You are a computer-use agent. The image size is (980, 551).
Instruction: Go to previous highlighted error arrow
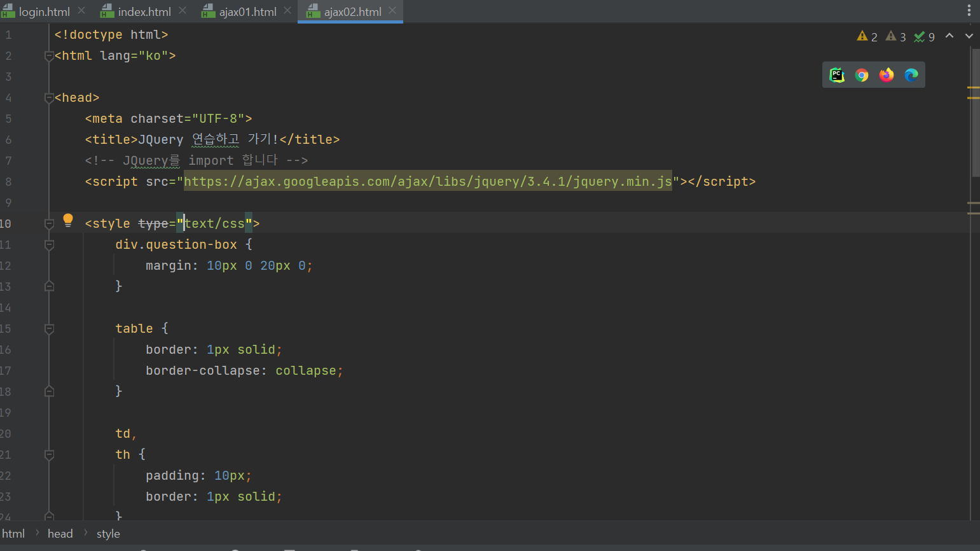coord(949,36)
